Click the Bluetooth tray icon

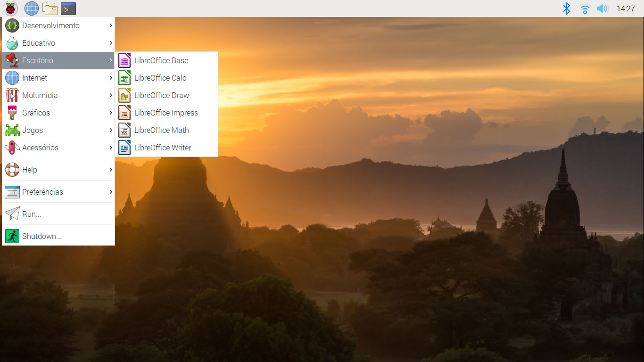[567, 8]
